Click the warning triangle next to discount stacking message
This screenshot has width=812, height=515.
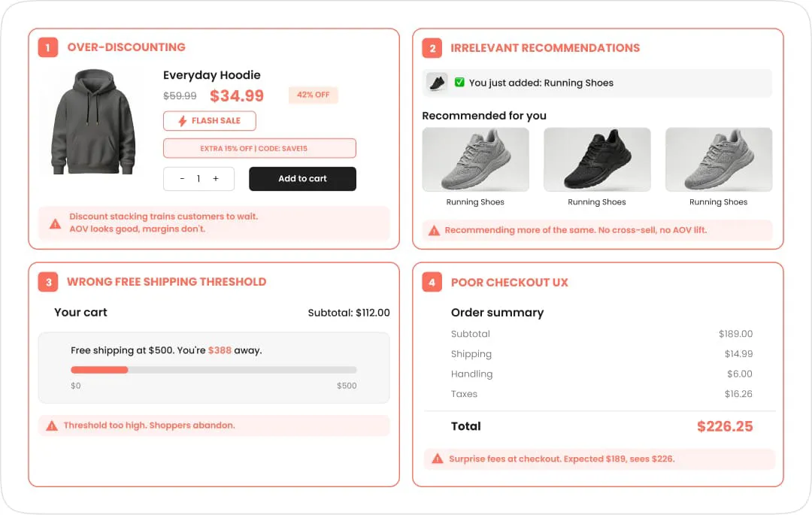(55, 223)
